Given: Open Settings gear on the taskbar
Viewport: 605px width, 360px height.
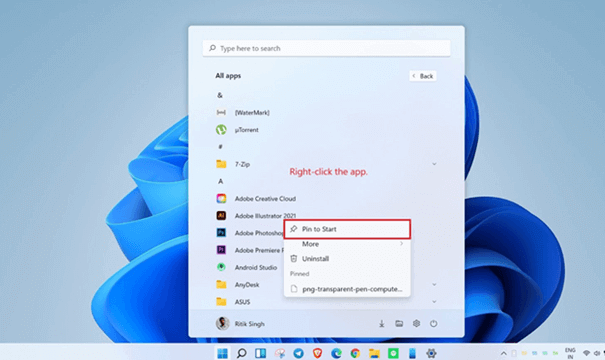Looking at the screenshot, I should (x=431, y=353).
